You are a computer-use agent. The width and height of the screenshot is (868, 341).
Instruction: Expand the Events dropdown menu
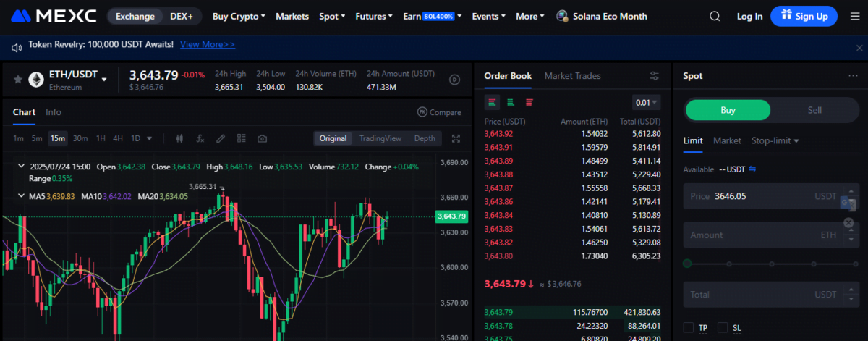point(489,16)
